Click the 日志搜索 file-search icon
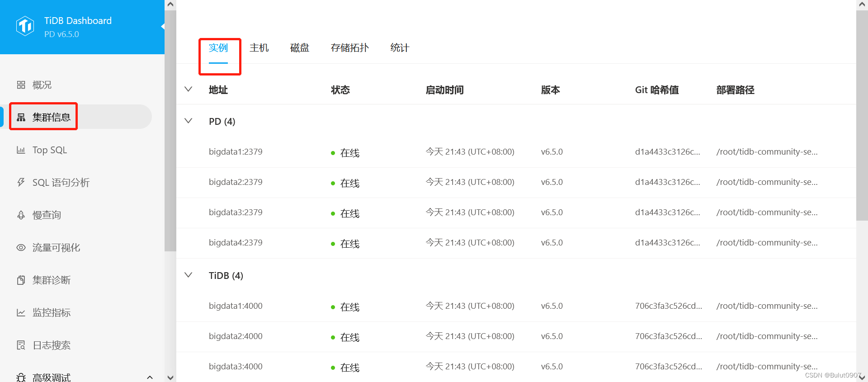 pos(21,345)
